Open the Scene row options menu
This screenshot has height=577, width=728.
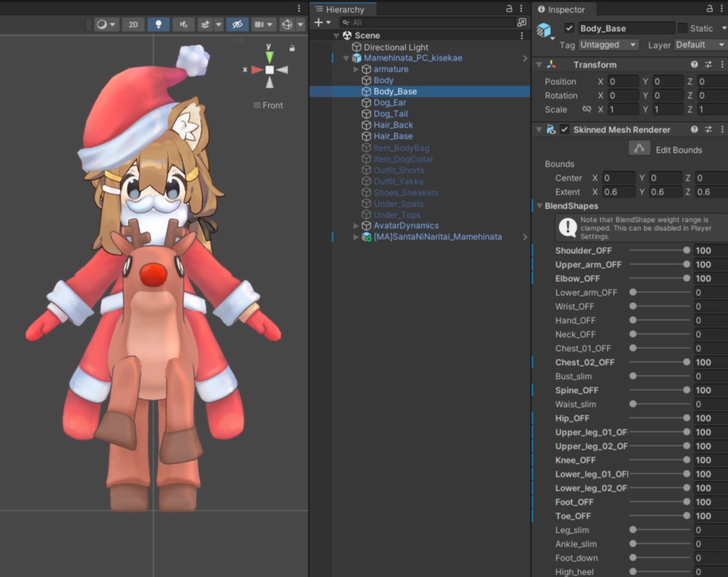(522, 36)
